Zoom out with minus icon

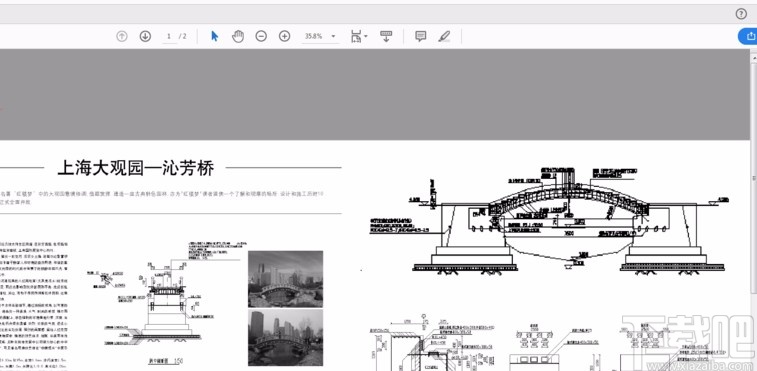point(261,36)
